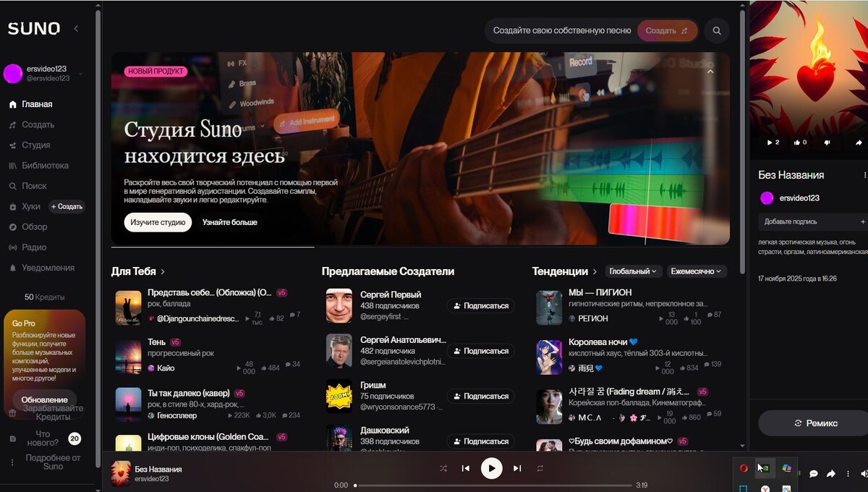
Task: Click the Добавьте подпись caption field
Action: [x=812, y=221]
